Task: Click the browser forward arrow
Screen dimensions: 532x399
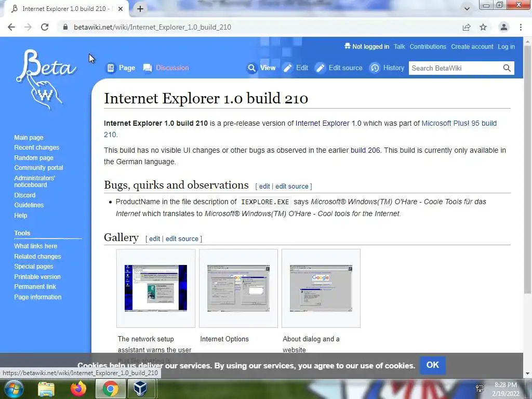Action: coord(28,27)
